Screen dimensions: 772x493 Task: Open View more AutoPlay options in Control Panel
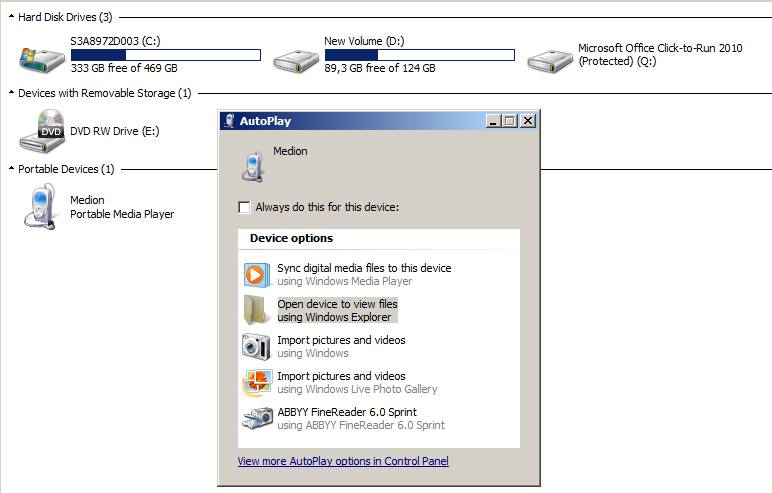pyautogui.click(x=343, y=461)
